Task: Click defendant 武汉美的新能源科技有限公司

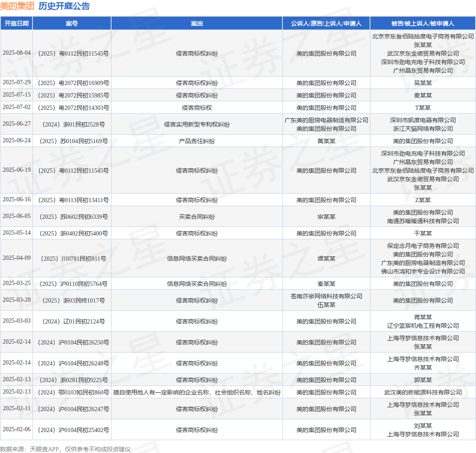Action: pyautogui.click(x=423, y=393)
